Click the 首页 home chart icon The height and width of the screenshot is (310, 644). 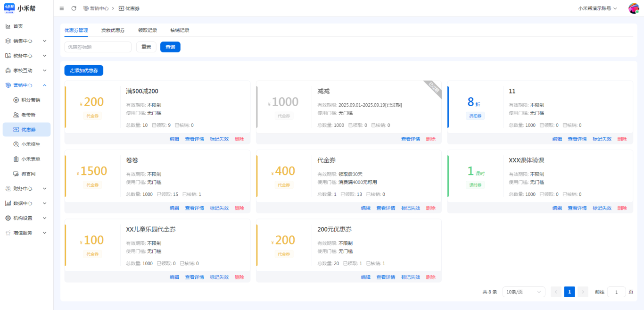coord(8,26)
